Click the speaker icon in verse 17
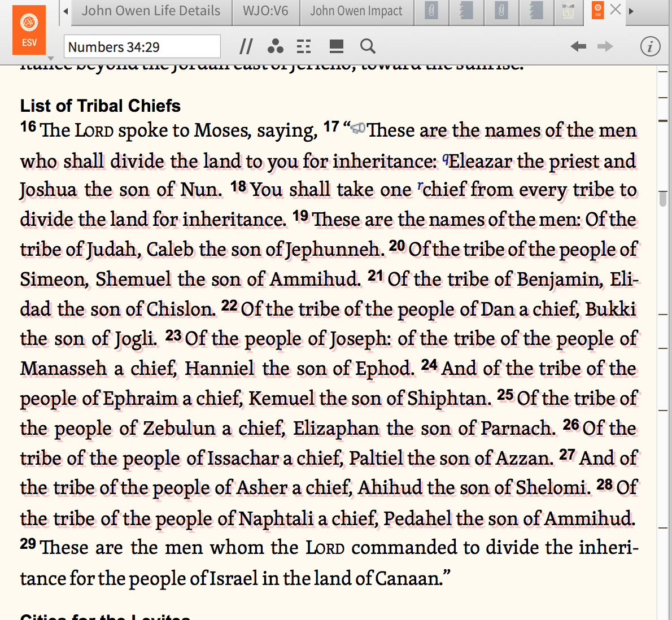672x620 pixels. (358, 128)
